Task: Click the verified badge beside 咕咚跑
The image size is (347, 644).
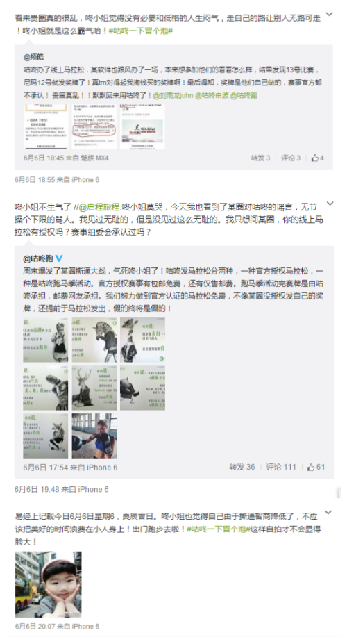Action: coord(60,258)
